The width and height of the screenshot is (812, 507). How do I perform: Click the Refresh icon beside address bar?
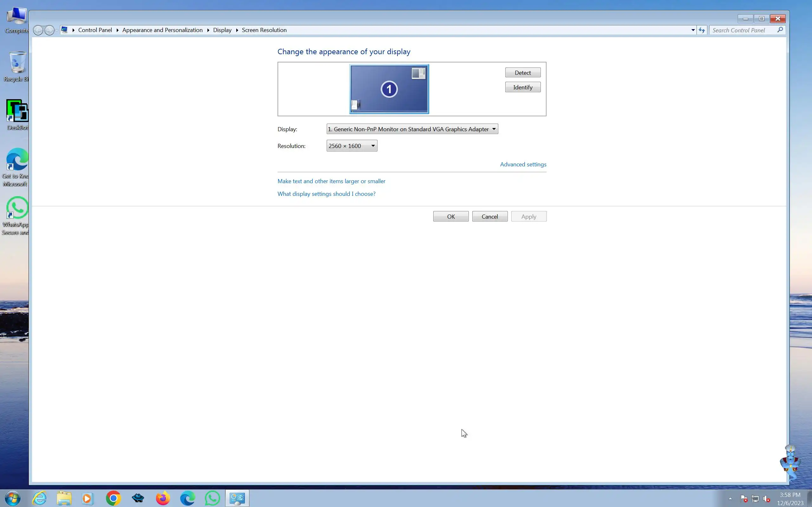[x=702, y=30]
